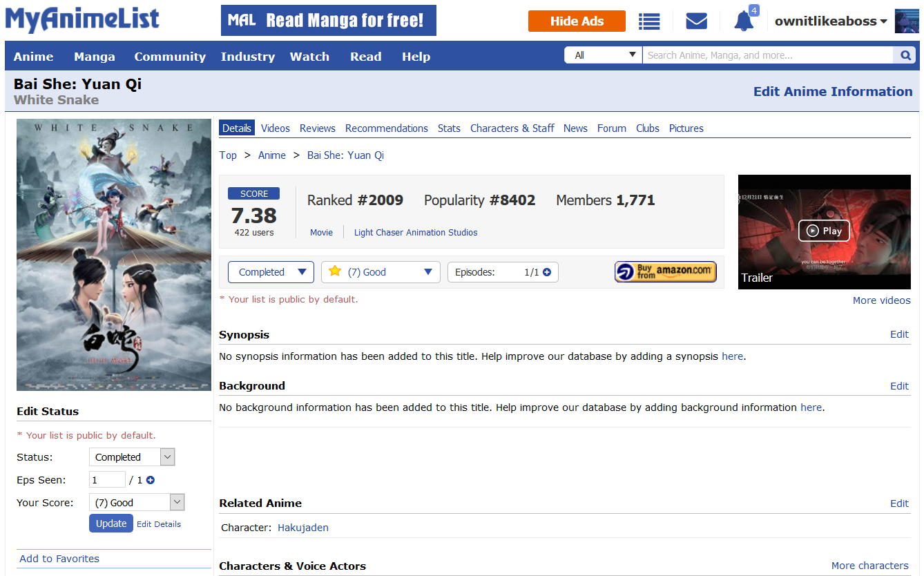Screen dimensions: 924x576
Task: Click the Members 1,771 text
Action: pos(606,200)
